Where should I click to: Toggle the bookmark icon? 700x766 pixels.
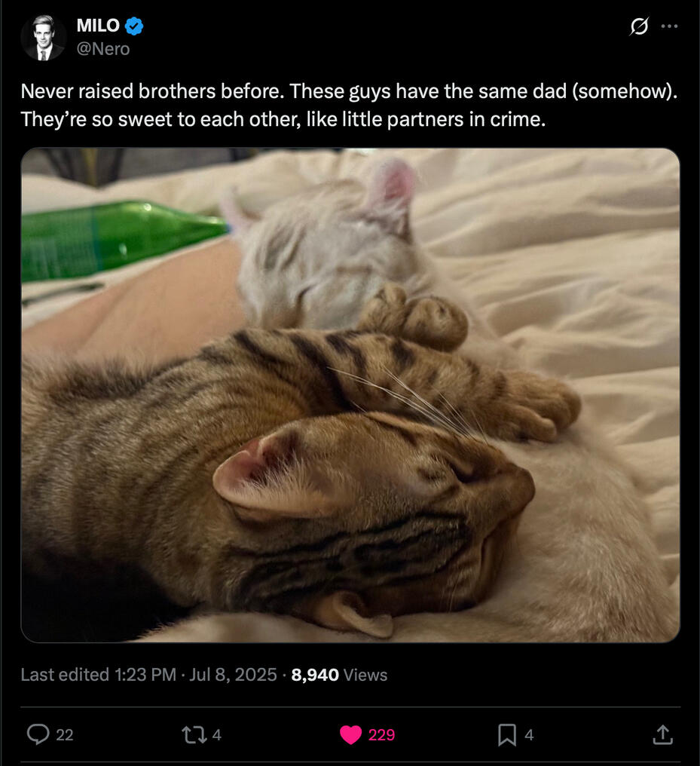click(x=507, y=734)
